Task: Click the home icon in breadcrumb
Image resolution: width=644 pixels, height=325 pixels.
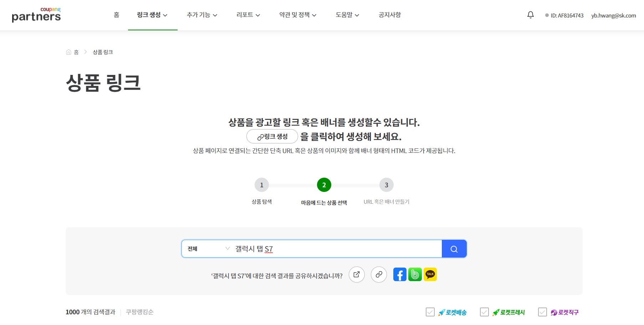Action: coord(69,52)
